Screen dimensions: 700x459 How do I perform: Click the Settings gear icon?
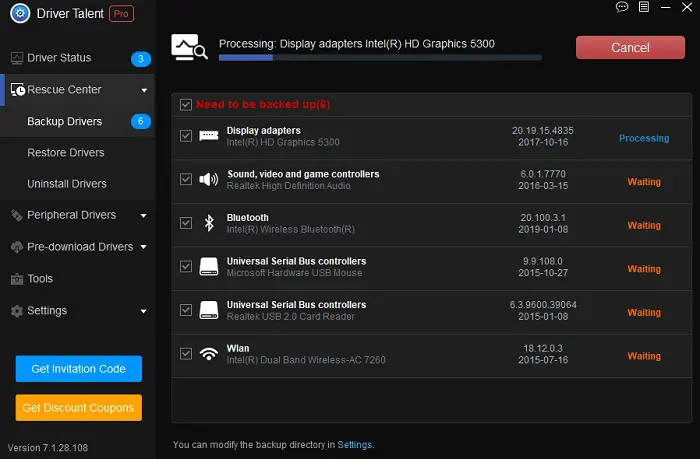(17, 311)
